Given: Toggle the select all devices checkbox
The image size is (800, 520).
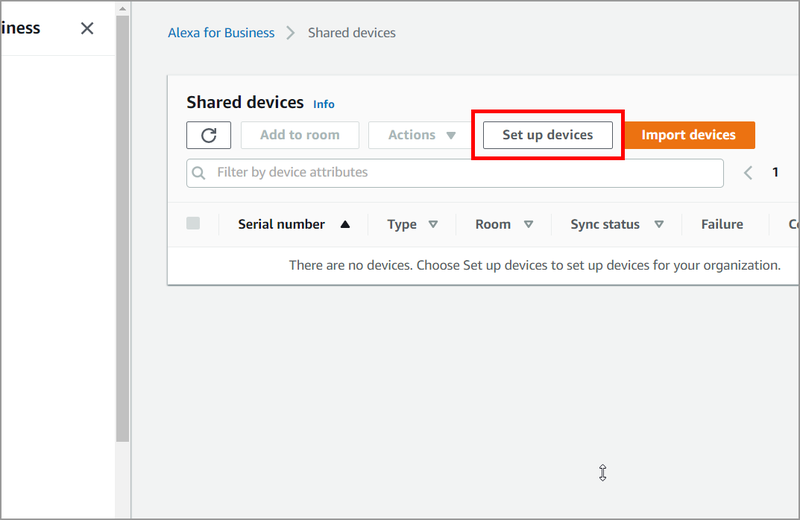Looking at the screenshot, I should click(x=193, y=224).
